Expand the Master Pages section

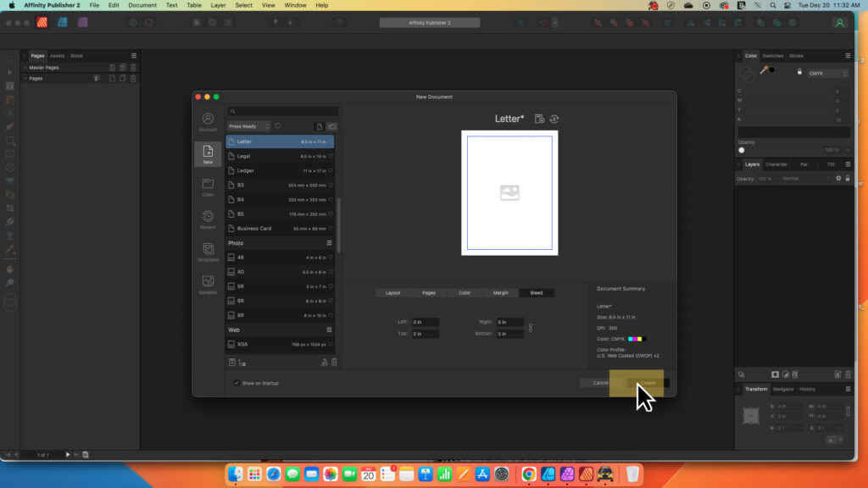pos(25,68)
